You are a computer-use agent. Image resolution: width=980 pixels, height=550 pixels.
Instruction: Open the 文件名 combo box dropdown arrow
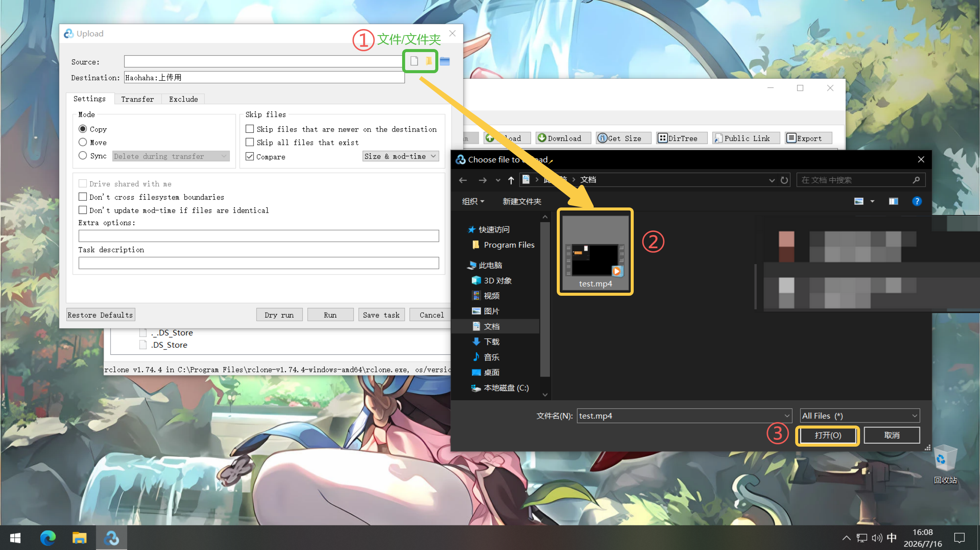787,416
